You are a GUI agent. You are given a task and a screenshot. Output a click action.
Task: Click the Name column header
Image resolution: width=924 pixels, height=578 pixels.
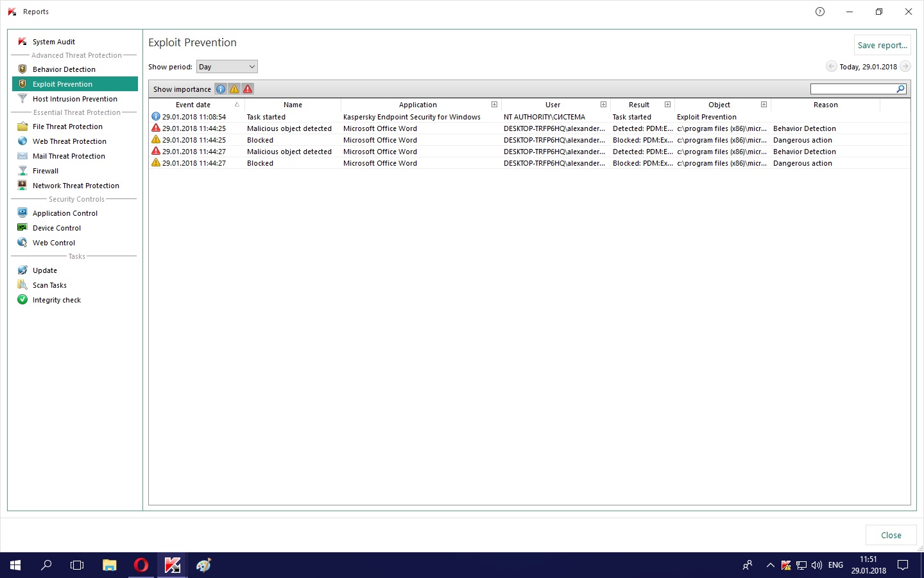coord(293,105)
